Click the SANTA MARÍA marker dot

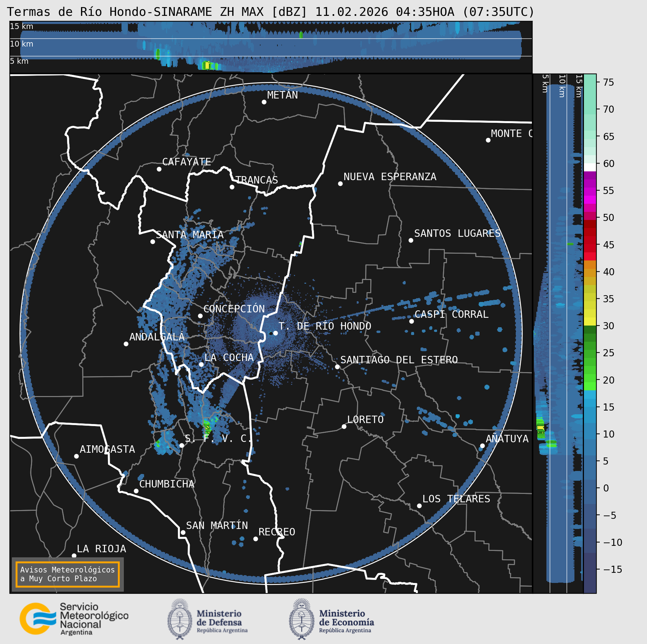[153, 242]
